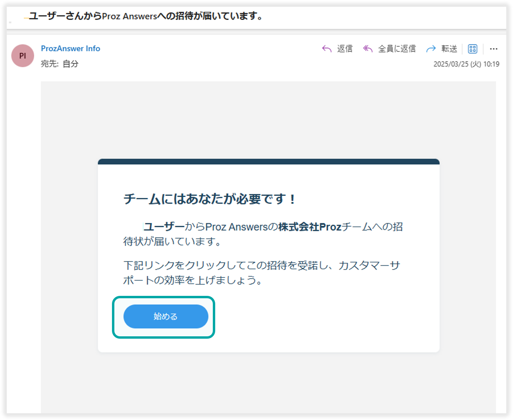513x420 pixels.
Task: Click the email subject line at top
Action: (x=145, y=16)
